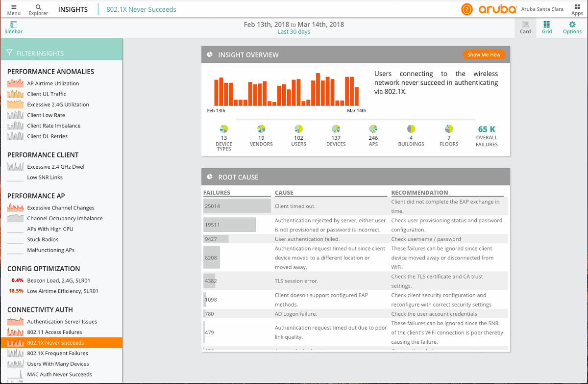This screenshot has width=588, height=384.
Task: Click the Insight Overview pie chart icon
Action: pyautogui.click(x=210, y=54)
